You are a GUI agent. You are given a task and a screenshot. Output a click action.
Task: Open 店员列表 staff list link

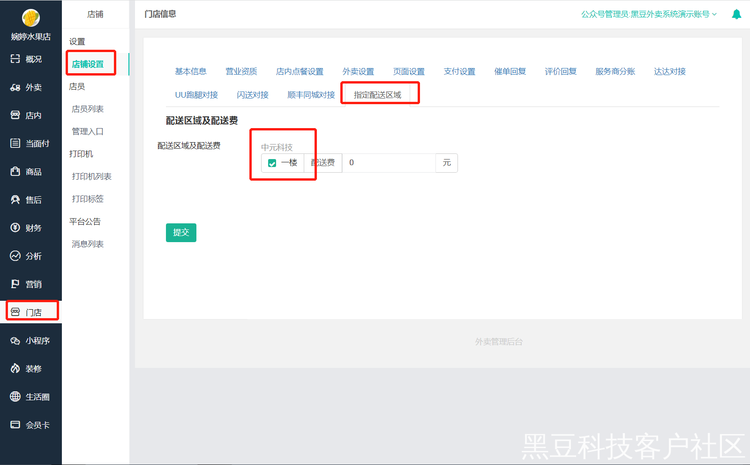click(88, 108)
